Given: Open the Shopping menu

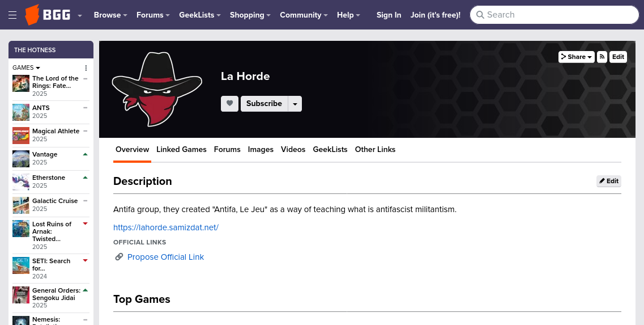Looking at the screenshot, I should click(250, 15).
